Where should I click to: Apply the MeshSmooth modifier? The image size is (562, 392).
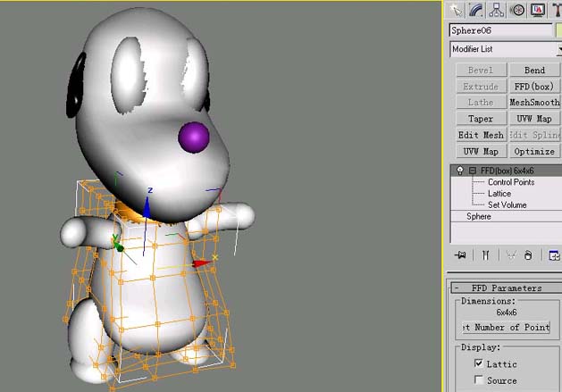(534, 103)
